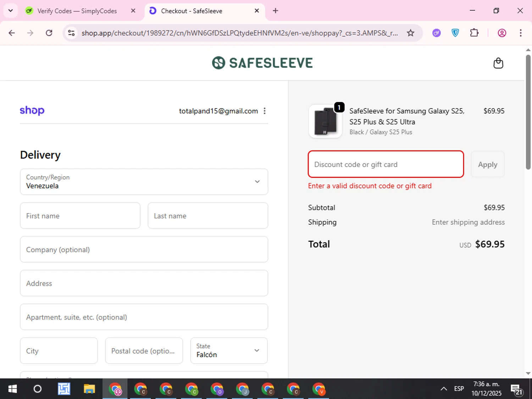Bookmark this page with the star

(x=411, y=33)
